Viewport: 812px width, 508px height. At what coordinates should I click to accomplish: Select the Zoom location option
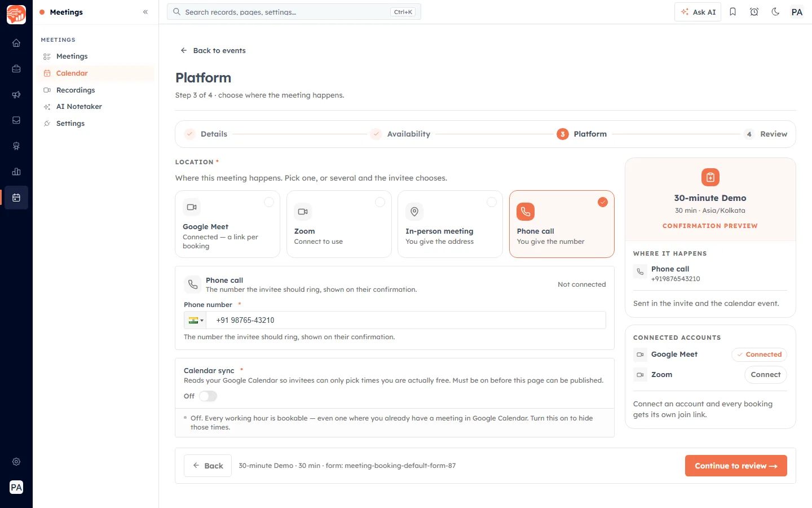coord(339,224)
